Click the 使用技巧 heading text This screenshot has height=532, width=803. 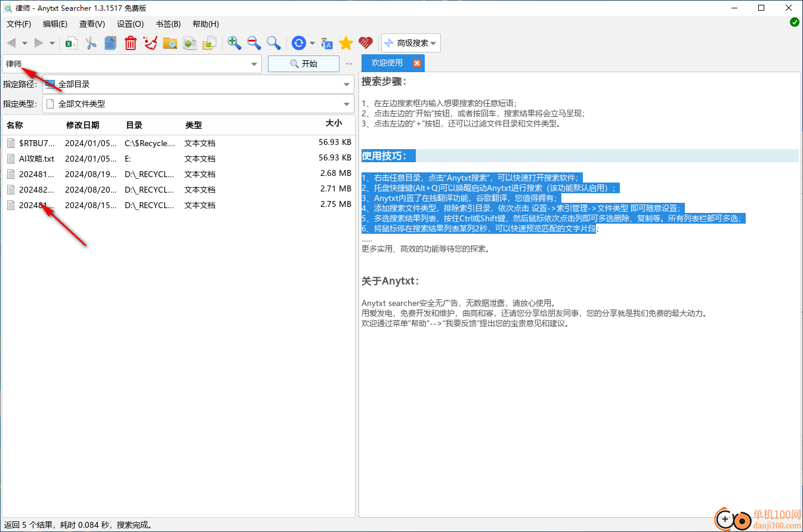pos(384,156)
